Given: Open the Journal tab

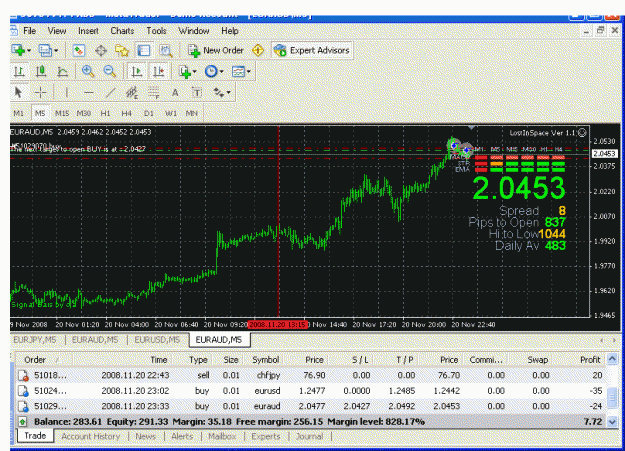Looking at the screenshot, I should point(309,436).
